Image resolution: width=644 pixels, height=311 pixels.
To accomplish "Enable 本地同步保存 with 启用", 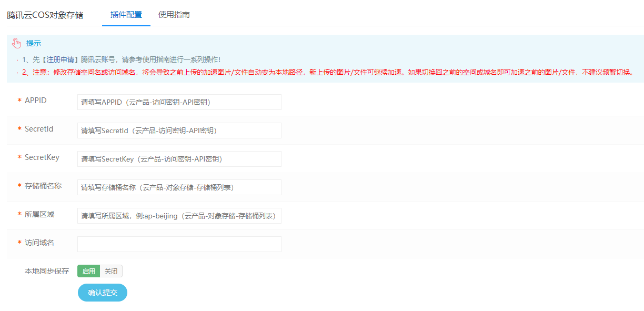I will click(89, 271).
